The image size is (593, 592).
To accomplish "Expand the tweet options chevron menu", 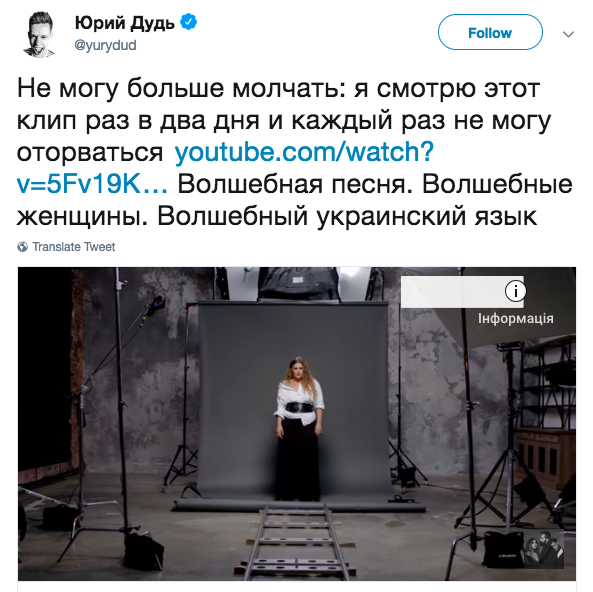I will [568, 34].
